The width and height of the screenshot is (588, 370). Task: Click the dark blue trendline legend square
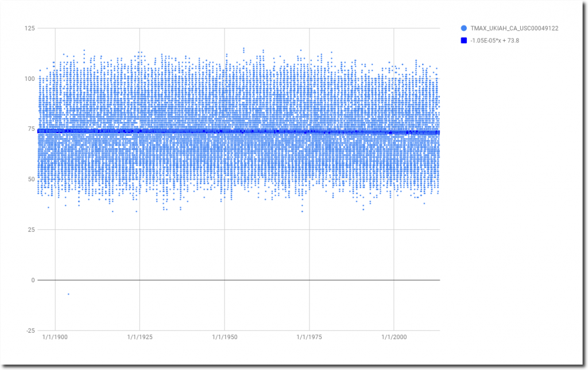point(463,41)
